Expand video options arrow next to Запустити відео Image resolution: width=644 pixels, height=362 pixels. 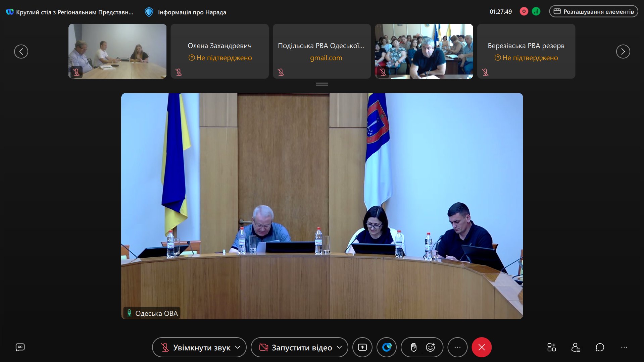[339, 347]
